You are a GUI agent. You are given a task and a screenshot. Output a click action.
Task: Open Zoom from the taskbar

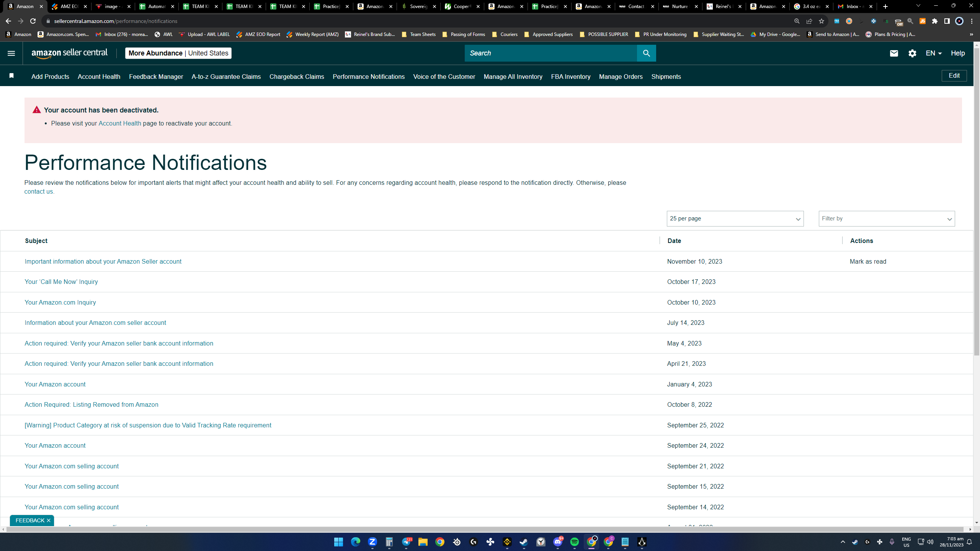click(372, 542)
